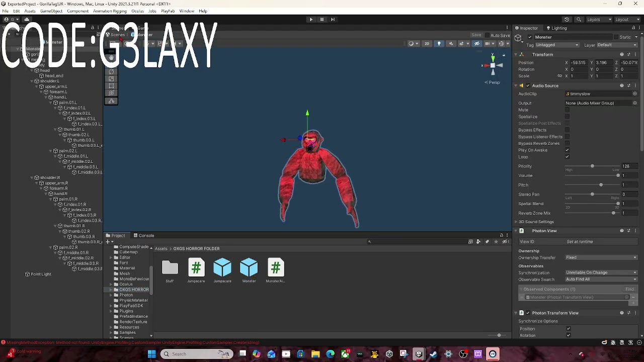Toggle Play On Awake checkbox
The height and width of the screenshot is (362, 644).
click(x=568, y=150)
